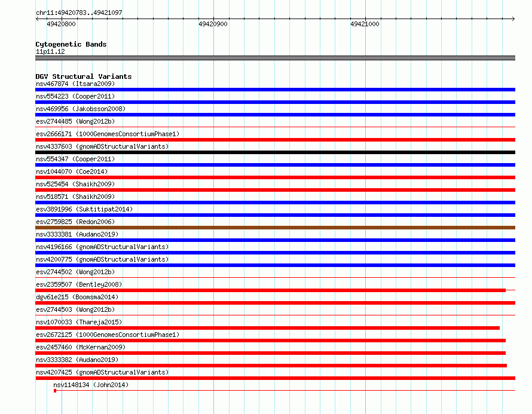Select esv2672125 (1000GenomesConsortiumPhase1) label
Image resolution: width=532 pixels, height=414 pixels.
pos(108,335)
